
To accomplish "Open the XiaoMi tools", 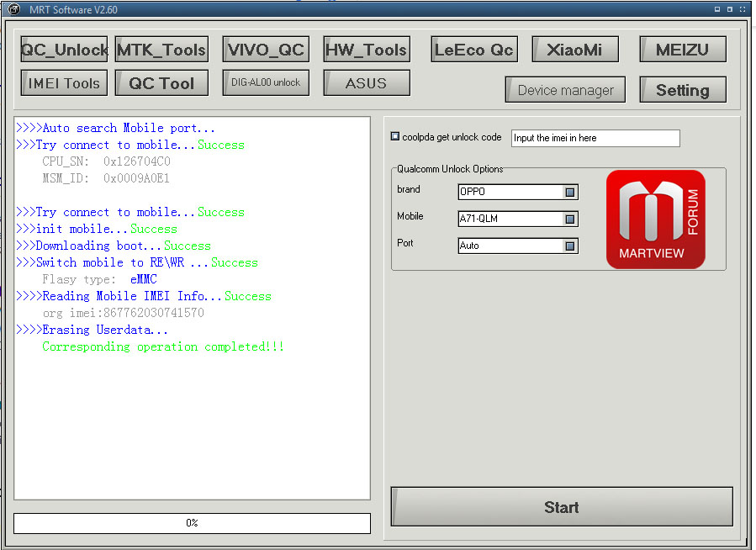I will point(574,49).
